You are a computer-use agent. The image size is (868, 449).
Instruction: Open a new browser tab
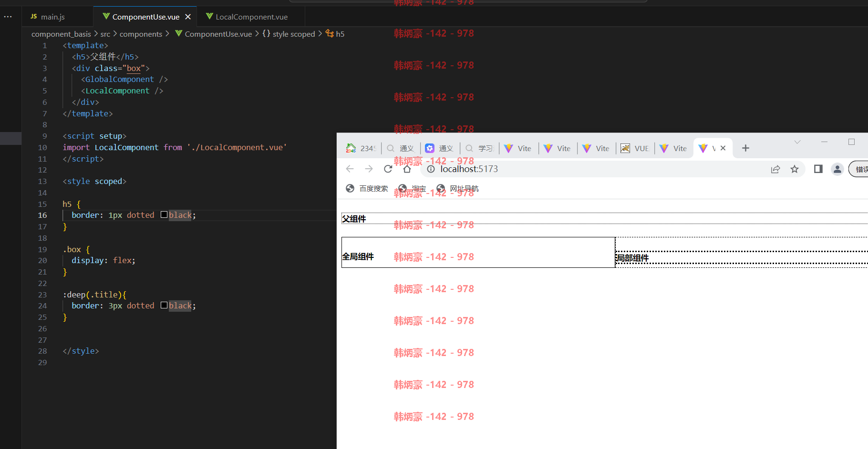(x=745, y=148)
